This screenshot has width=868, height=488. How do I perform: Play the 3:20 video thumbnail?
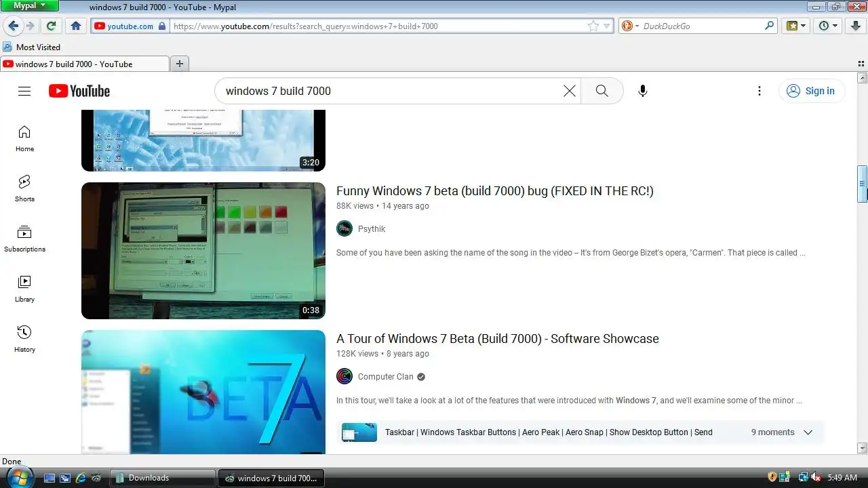(203, 140)
